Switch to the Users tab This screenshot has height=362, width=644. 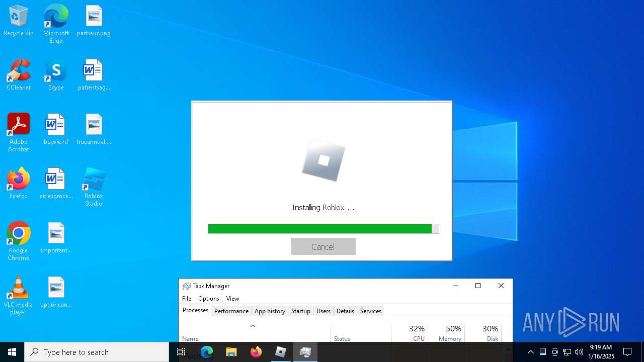[x=324, y=311]
